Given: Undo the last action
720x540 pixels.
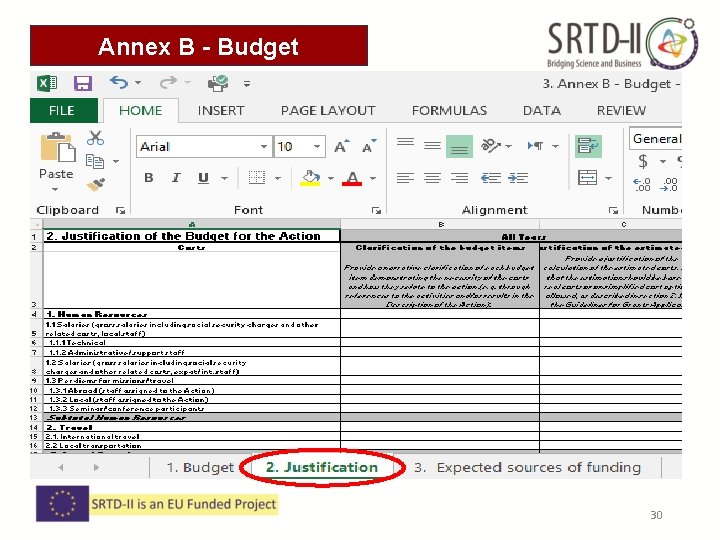Looking at the screenshot, I should (119, 83).
